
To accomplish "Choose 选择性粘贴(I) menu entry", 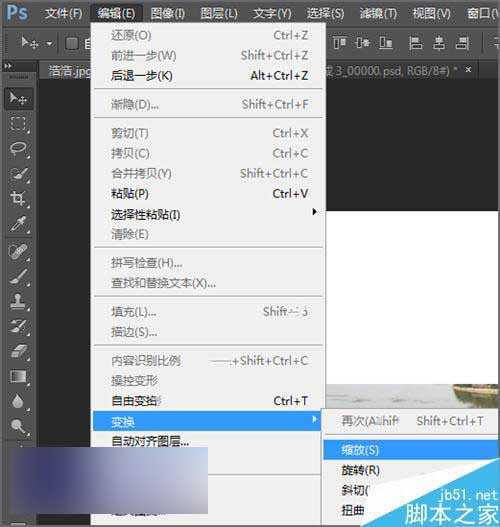I will point(208,214).
